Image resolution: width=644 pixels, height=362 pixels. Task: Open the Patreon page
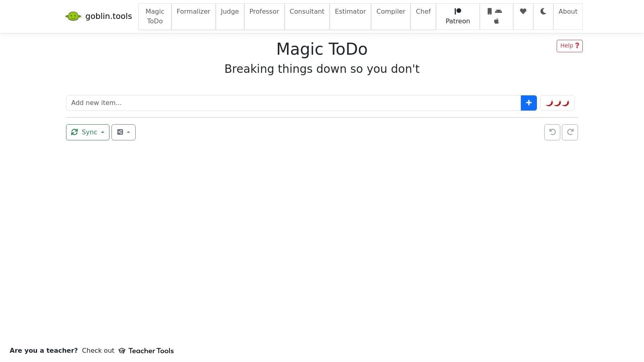coord(458,16)
